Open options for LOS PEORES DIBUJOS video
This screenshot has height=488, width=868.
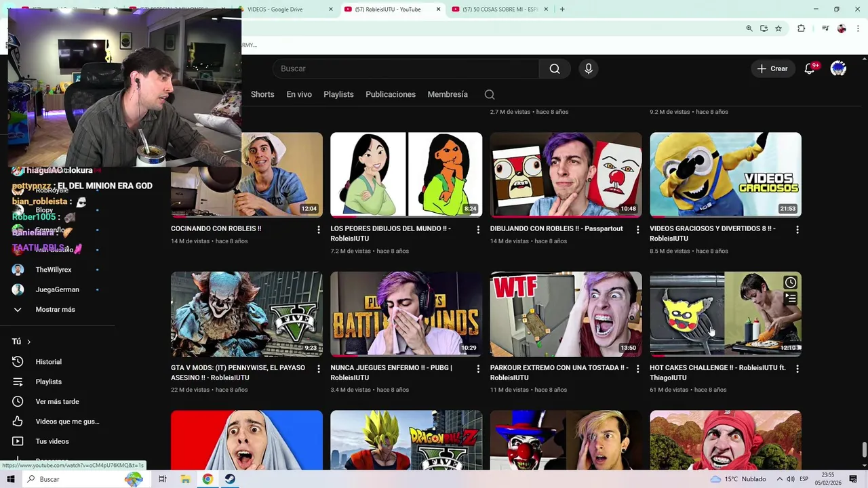tap(478, 230)
